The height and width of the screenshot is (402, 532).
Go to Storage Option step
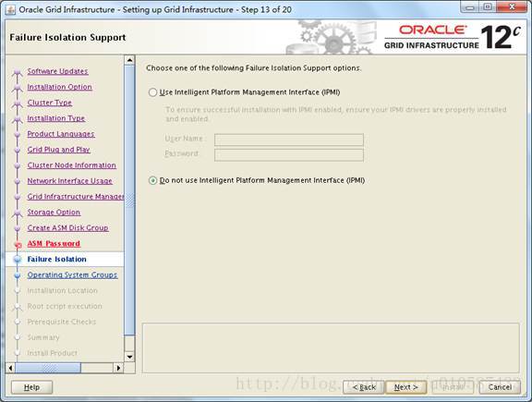coord(54,212)
